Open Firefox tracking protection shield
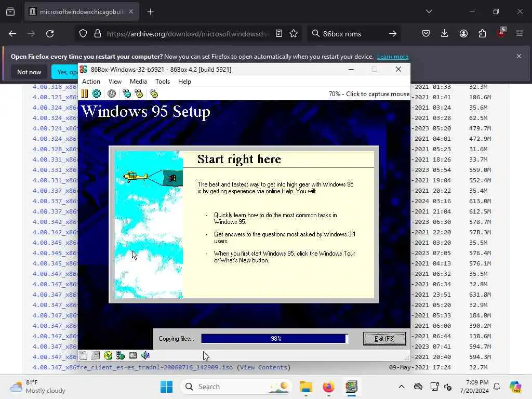 tap(83, 34)
